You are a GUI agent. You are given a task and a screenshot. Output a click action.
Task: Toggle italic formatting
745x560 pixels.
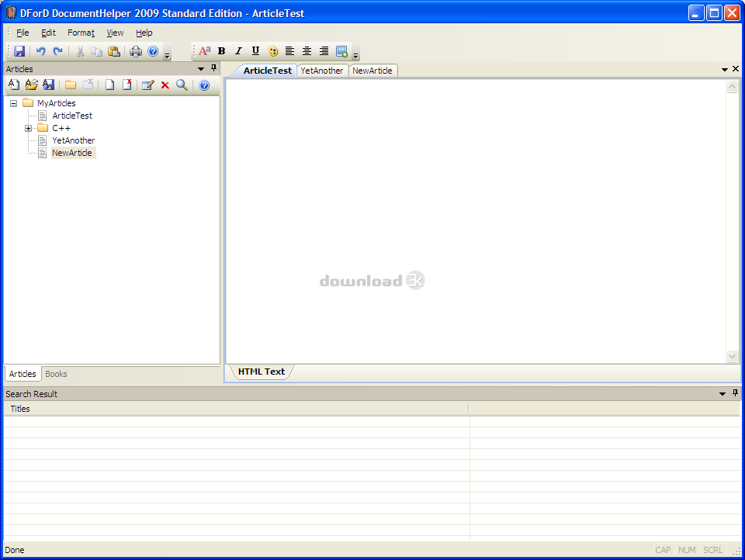[238, 51]
